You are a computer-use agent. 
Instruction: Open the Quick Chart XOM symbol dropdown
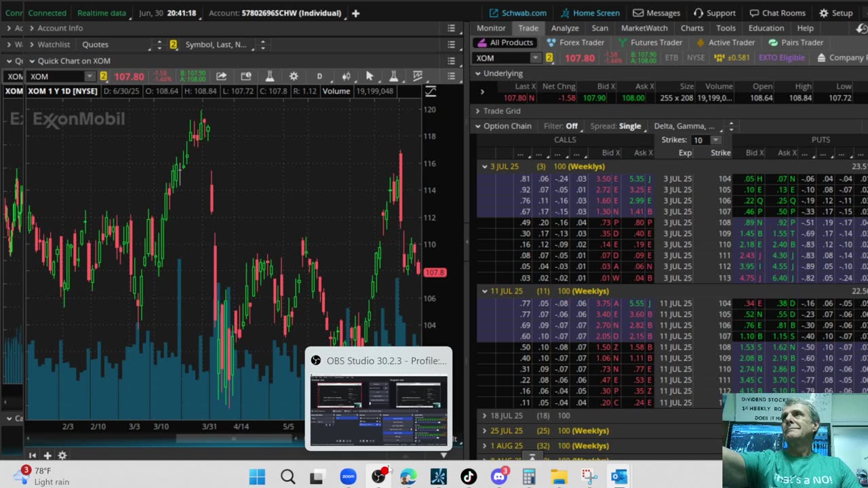pyautogui.click(x=89, y=77)
